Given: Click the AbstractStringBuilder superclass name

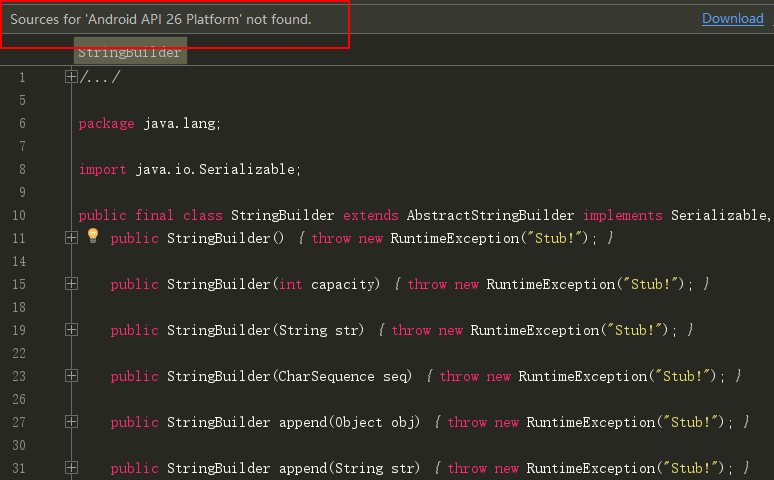Looking at the screenshot, I should tap(490, 215).
